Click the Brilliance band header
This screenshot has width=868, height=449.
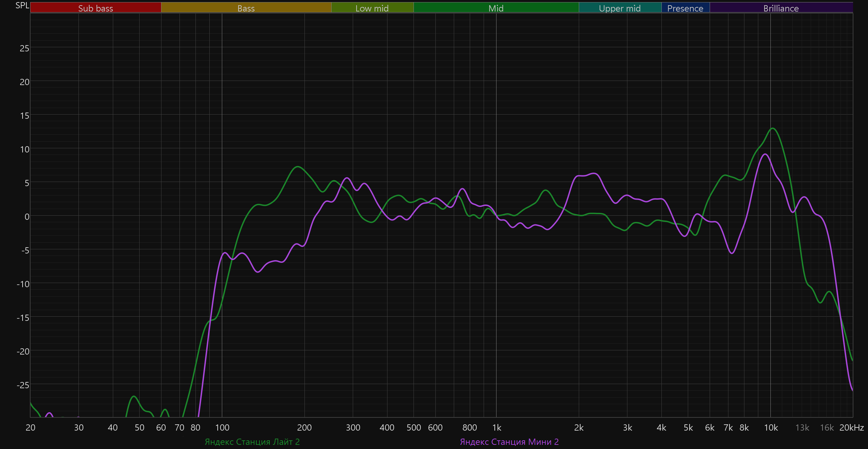(x=781, y=8)
